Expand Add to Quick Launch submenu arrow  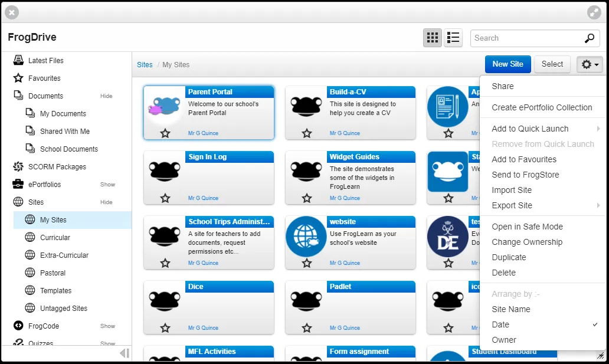(x=598, y=129)
